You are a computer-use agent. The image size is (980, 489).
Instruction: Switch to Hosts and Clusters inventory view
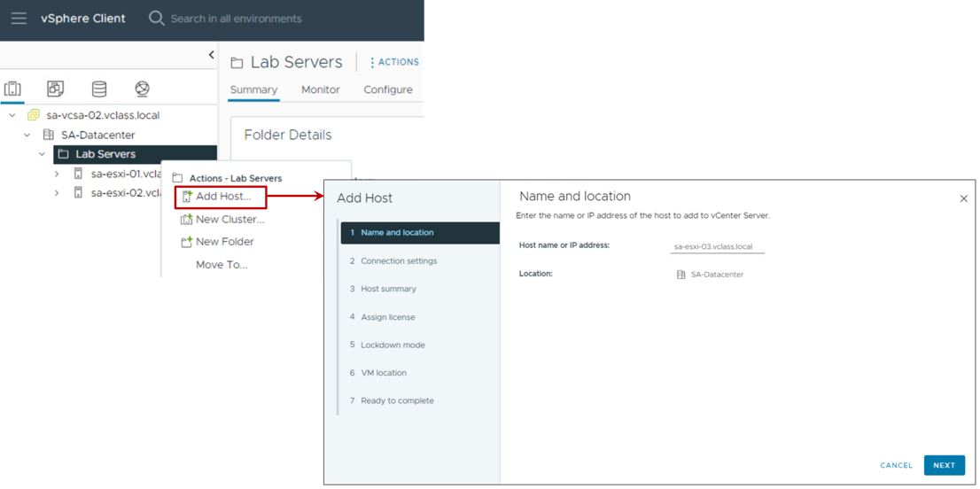click(13, 89)
